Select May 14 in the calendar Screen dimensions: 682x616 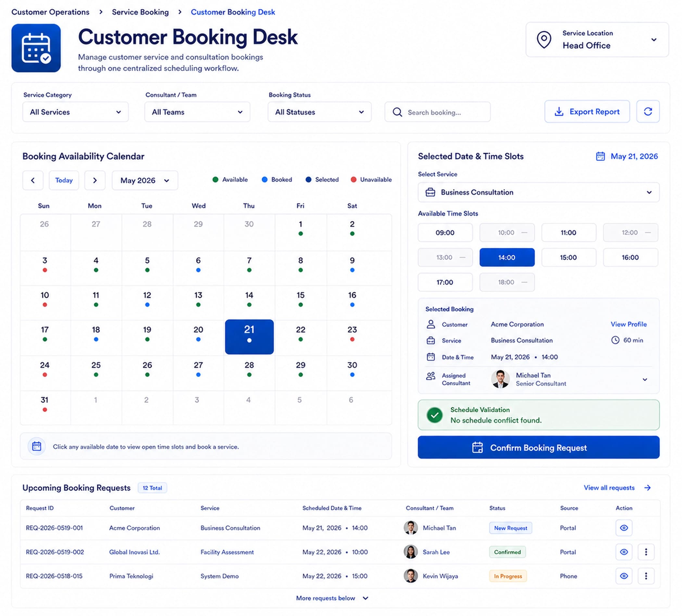click(x=249, y=302)
